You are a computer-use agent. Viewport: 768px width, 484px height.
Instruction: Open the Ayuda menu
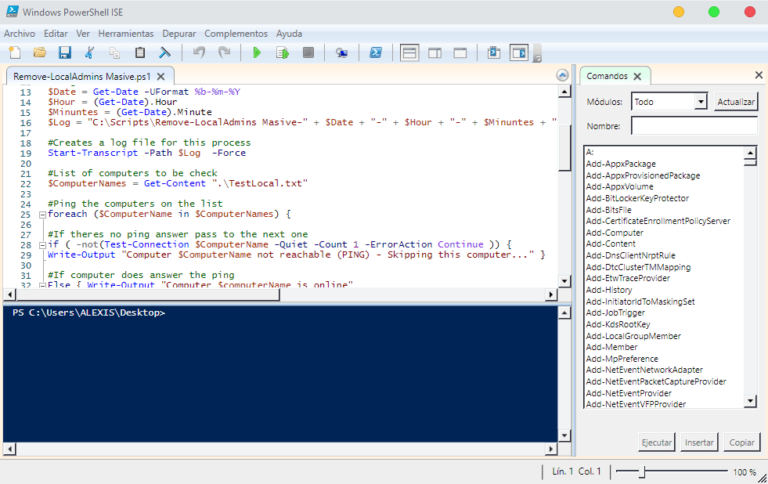pyautogui.click(x=289, y=34)
